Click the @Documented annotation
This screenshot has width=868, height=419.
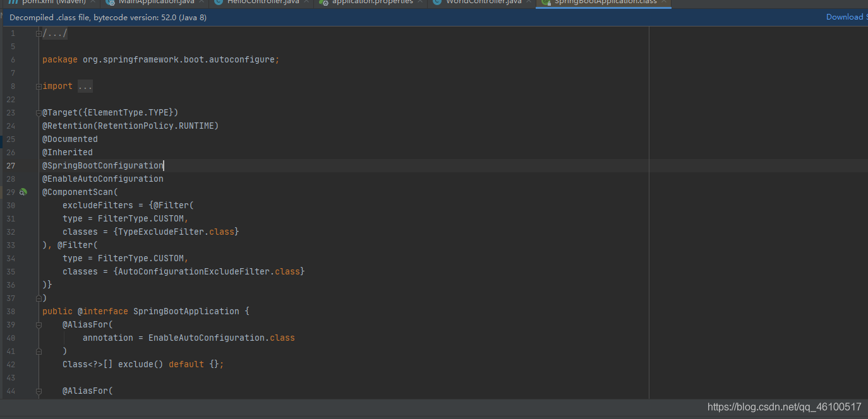(x=70, y=139)
